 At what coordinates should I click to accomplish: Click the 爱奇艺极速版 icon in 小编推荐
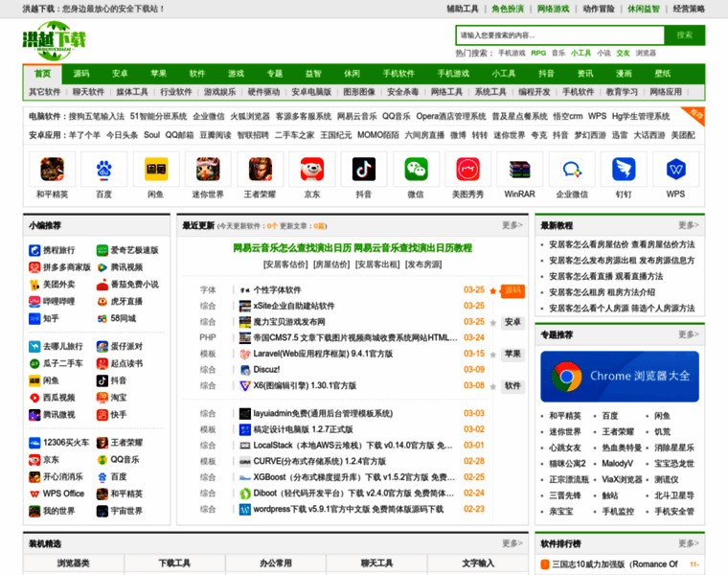tap(102, 250)
